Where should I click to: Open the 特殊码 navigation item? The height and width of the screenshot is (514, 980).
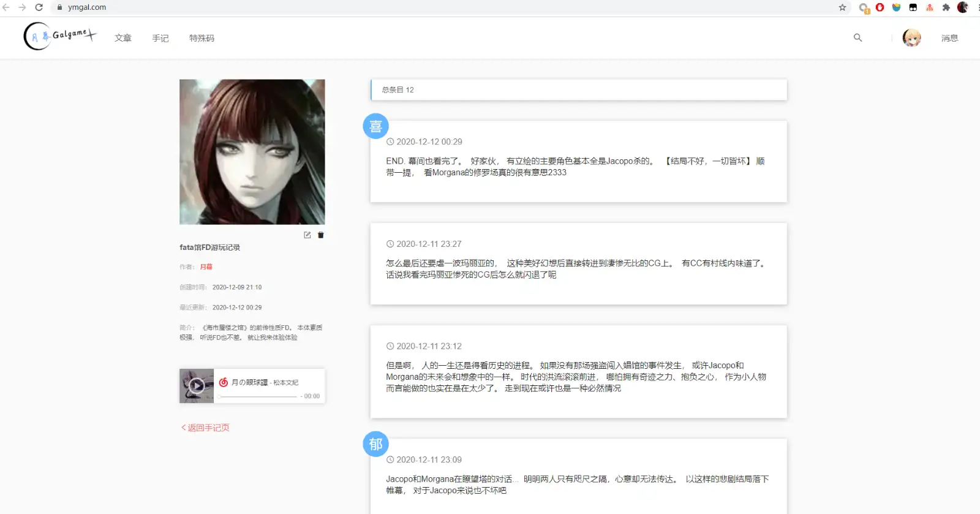(202, 38)
